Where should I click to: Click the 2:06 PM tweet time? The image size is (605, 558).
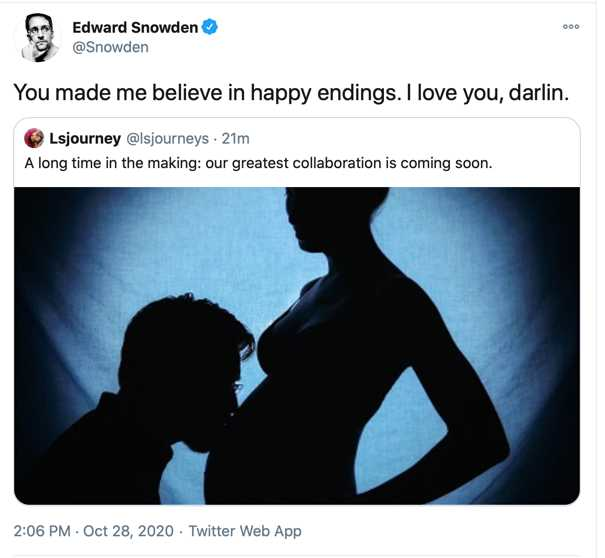point(42,531)
